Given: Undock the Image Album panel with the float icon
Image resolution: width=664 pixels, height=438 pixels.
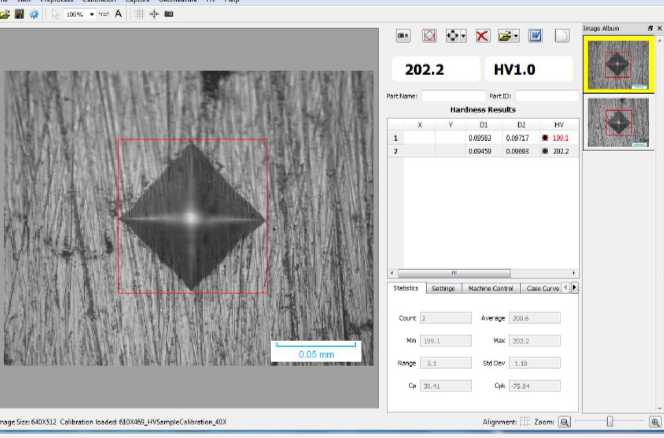Looking at the screenshot, I should tap(650, 28).
